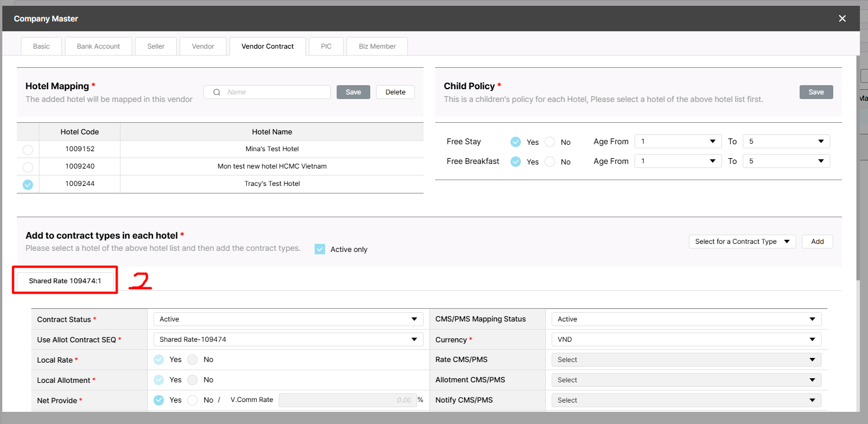
Task: Toggle the Active only checkbox
Action: [320, 249]
